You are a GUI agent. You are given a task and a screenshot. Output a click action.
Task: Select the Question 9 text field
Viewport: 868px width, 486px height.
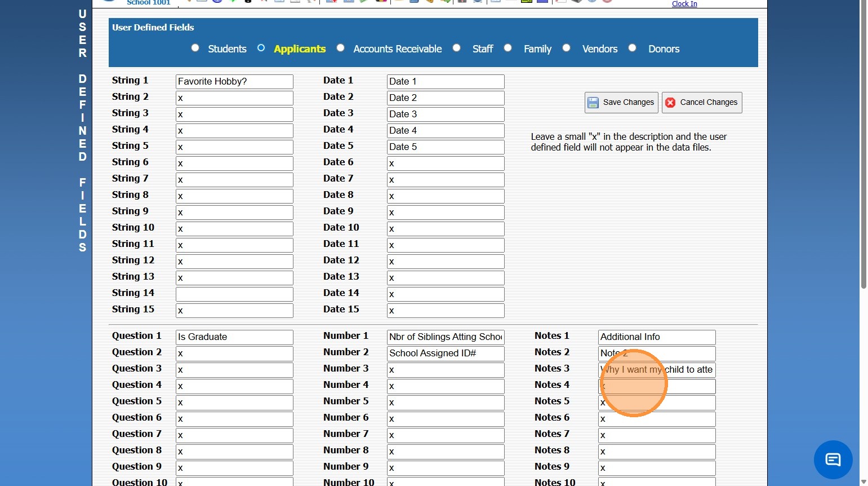[234, 468]
